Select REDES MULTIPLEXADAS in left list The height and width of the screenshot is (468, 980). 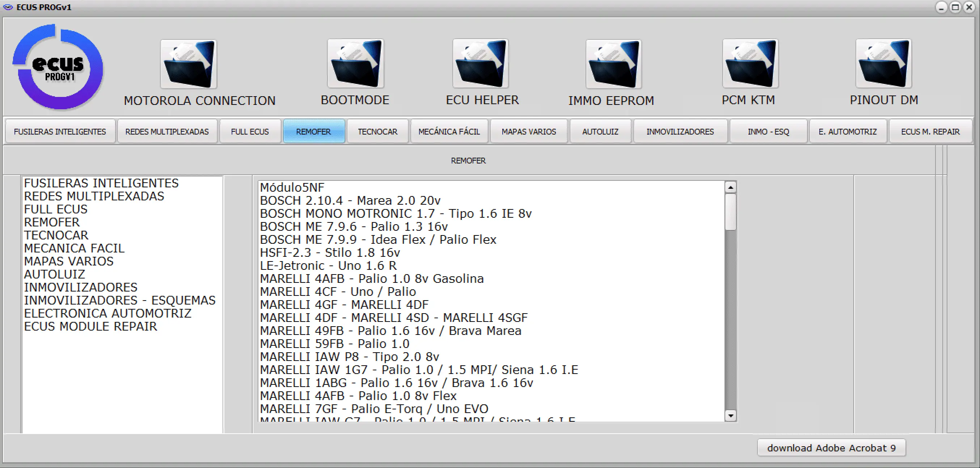point(94,196)
